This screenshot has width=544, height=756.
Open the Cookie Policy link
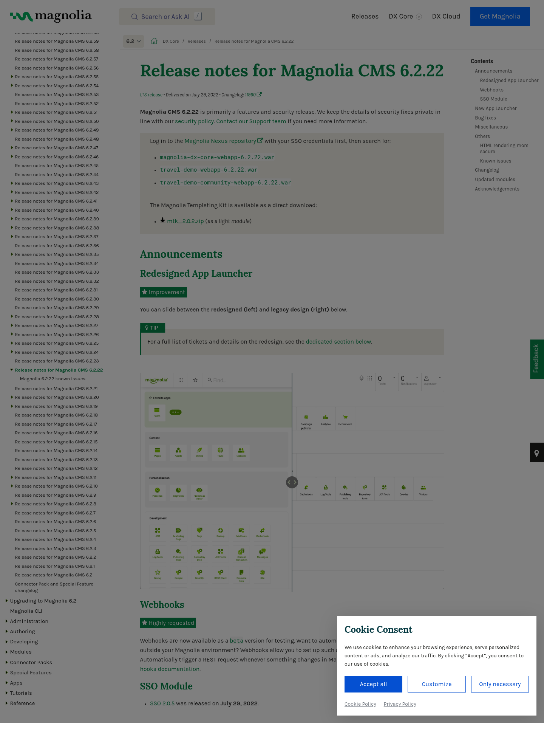tap(360, 704)
